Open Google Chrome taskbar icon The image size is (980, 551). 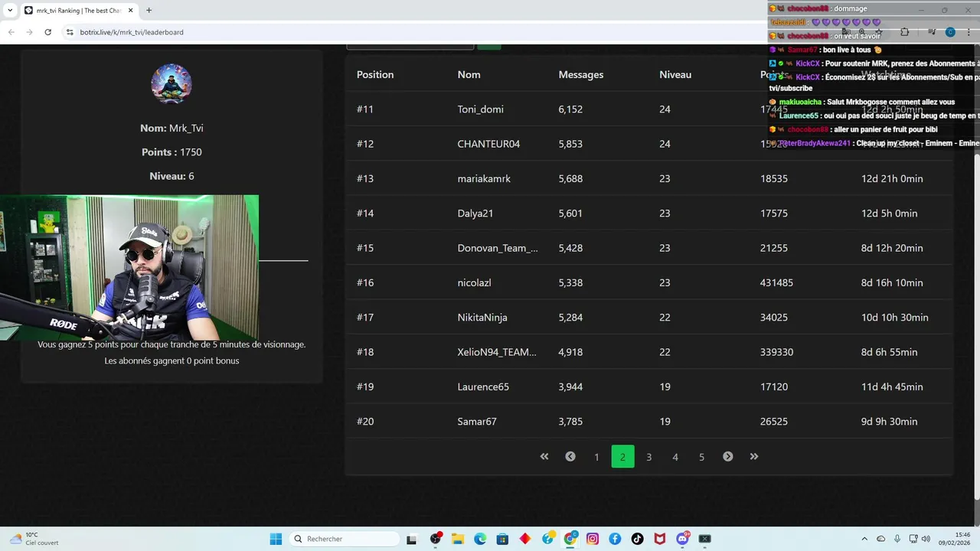point(570,539)
